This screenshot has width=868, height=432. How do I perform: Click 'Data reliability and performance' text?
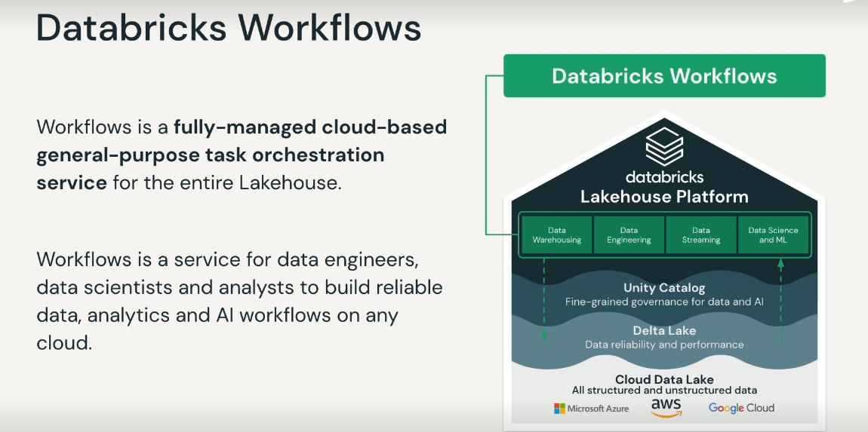coord(664,345)
